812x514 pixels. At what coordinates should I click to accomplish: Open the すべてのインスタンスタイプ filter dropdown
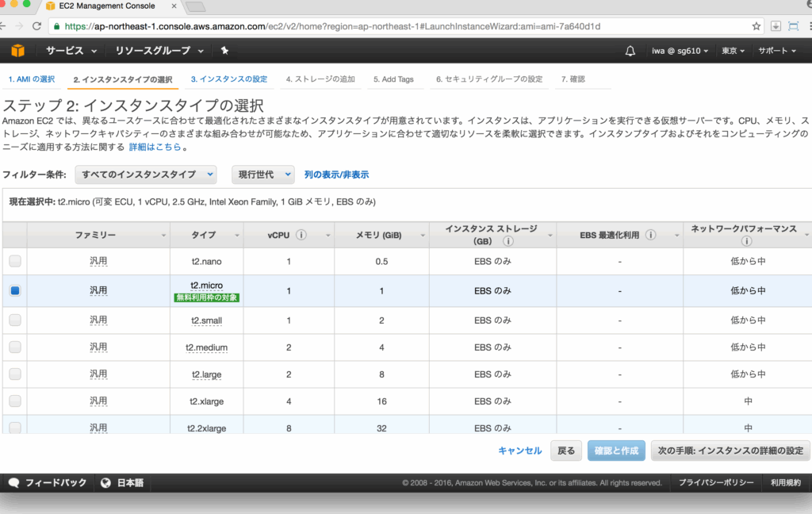[x=146, y=175]
